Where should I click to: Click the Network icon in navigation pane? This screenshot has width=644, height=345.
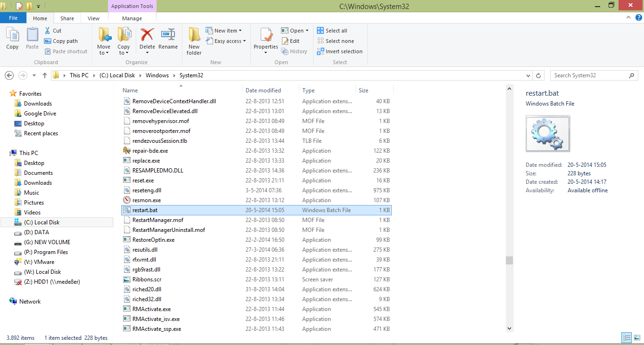click(x=13, y=302)
